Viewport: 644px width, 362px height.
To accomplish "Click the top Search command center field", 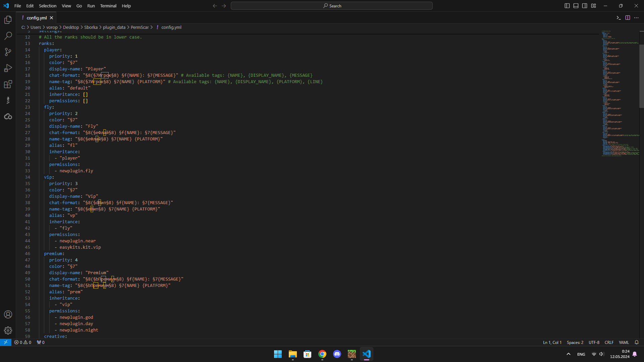I will pos(331,6).
